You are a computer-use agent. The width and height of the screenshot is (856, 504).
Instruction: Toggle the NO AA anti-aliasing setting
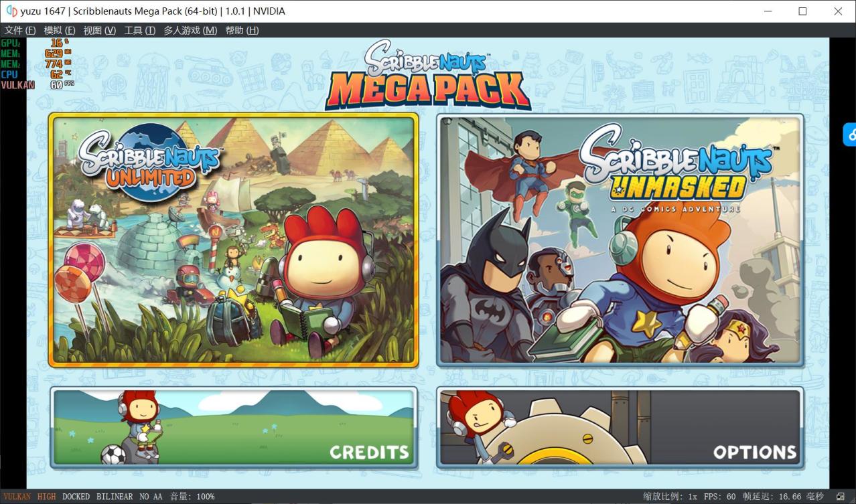151,497
